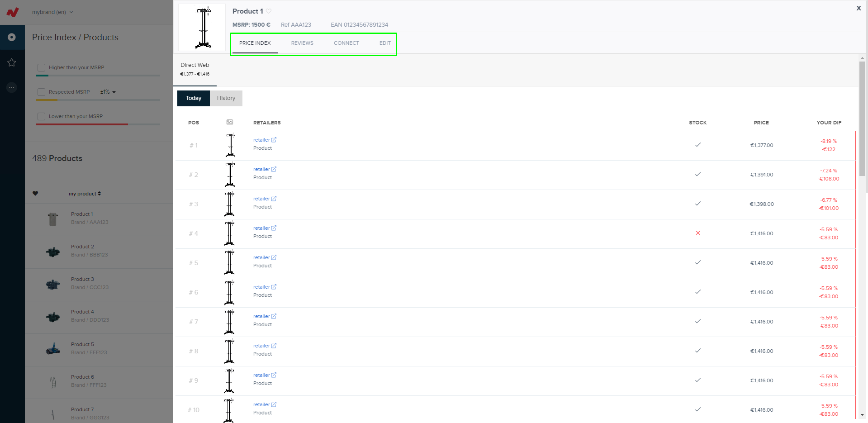Click the scrollbar down arrow
868x423 pixels.
point(862,415)
